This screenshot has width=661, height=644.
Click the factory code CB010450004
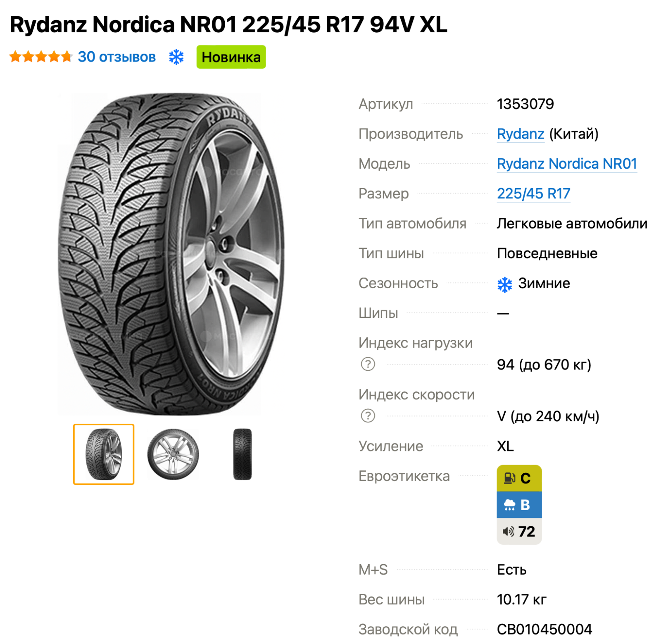(544, 629)
